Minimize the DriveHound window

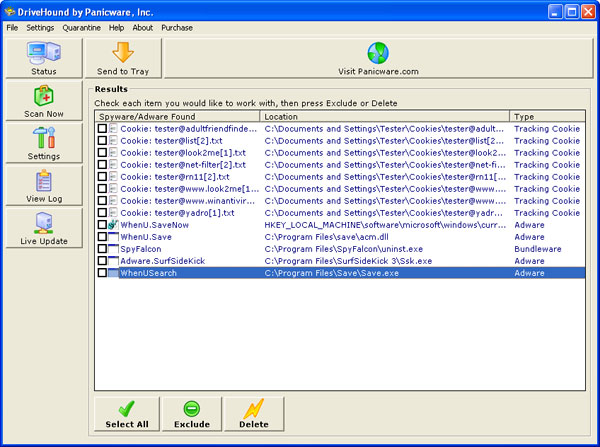[555, 12]
